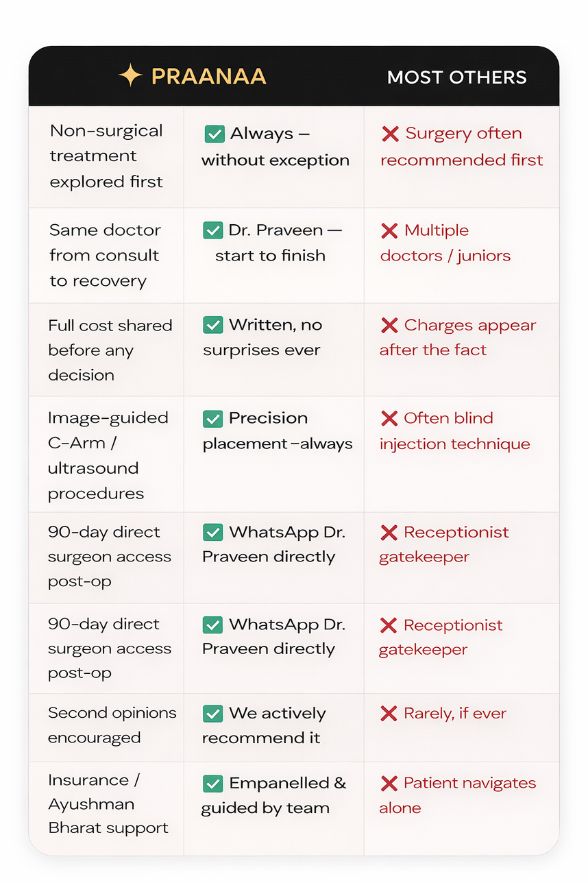This screenshot has height=883, width=588.
Task: Select the red X by "Often blind injection"
Action: click(389, 418)
